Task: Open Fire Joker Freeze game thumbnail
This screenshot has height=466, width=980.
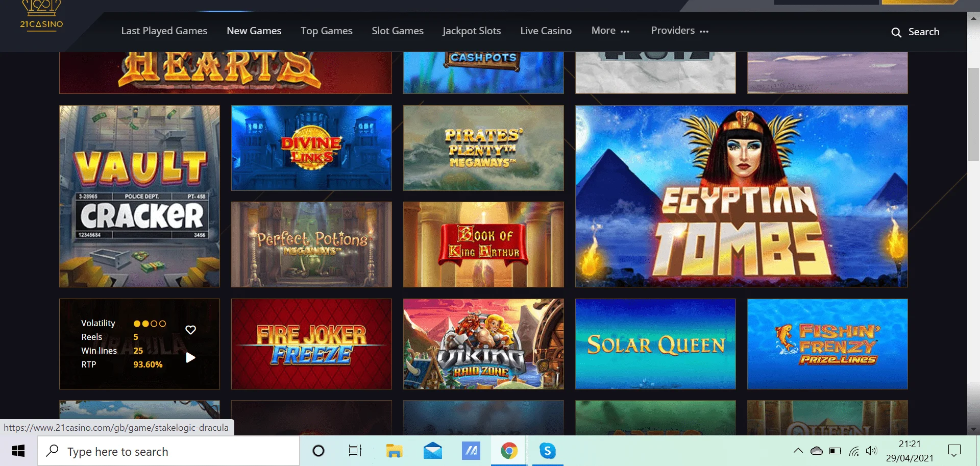Action: pyautogui.click(x=311, y=344)
